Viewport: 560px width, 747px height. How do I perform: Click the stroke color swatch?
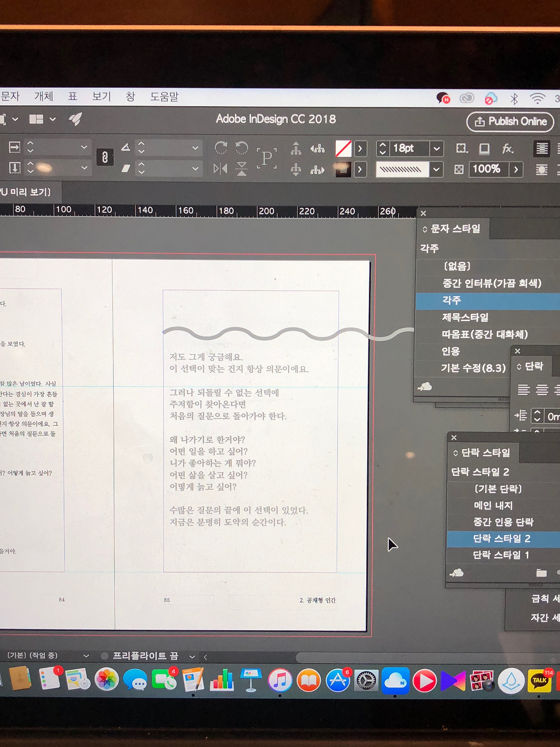click(343, 169)
